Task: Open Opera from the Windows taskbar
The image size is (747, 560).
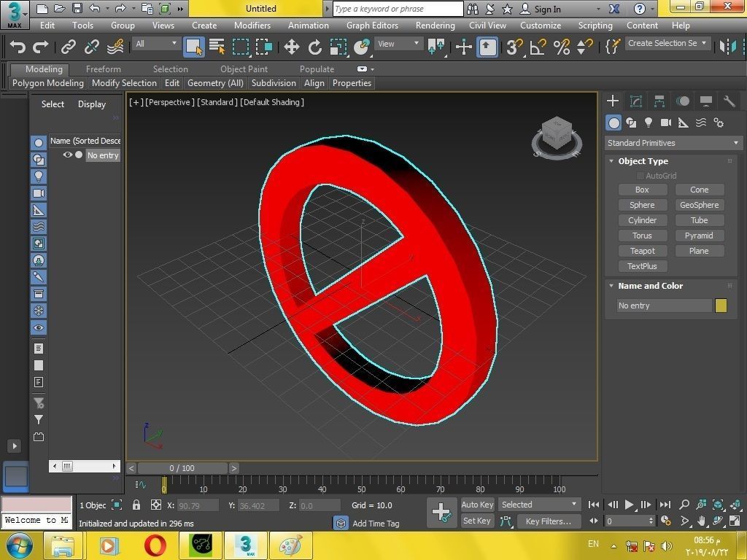Action: (x=155, y=545)
